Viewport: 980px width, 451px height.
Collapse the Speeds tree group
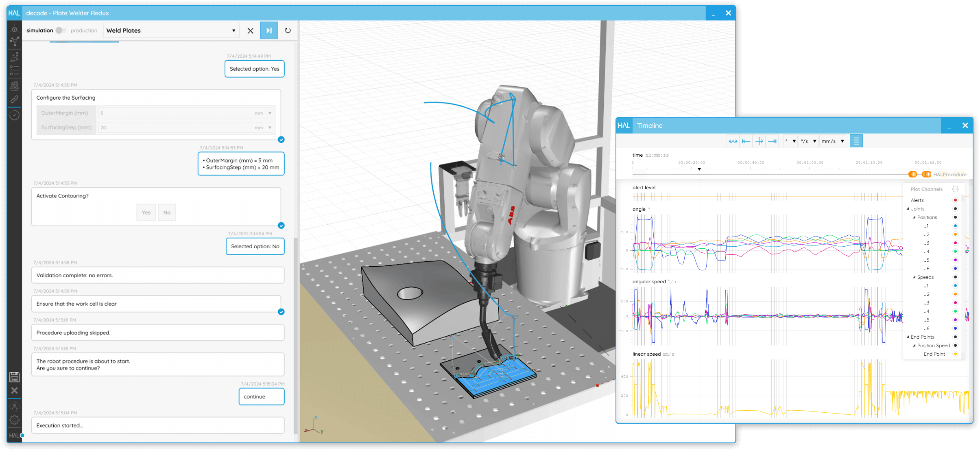pos(914,277)
